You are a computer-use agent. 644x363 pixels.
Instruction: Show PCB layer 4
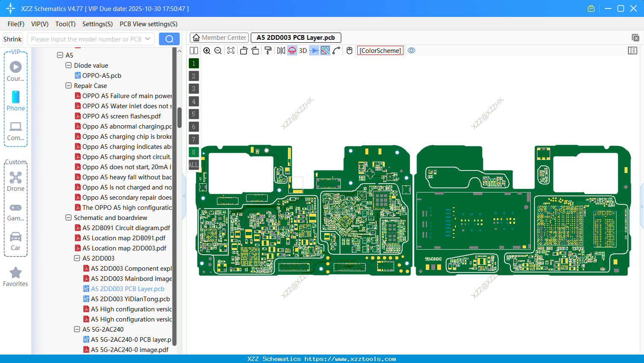point(194,102)
